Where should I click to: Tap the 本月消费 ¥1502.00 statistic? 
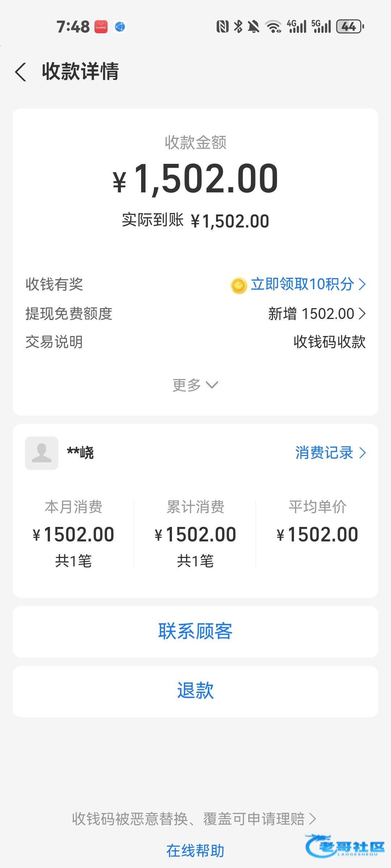tap(73, 534)
